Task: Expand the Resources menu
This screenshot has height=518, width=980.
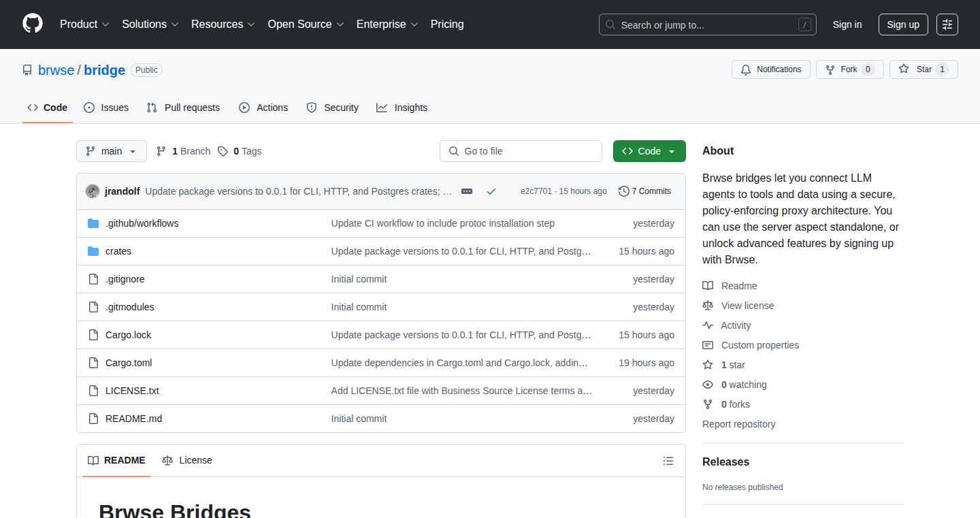Action: (223, 25)
